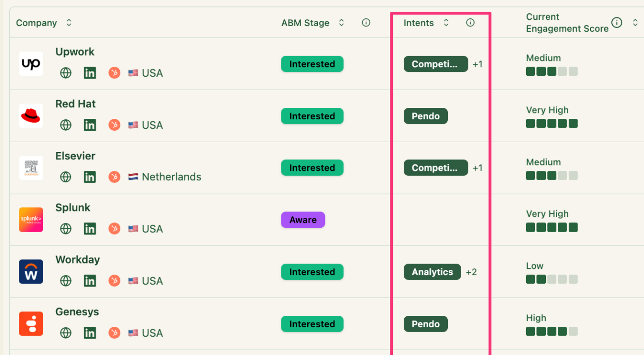Click the HubSpot icon for Genesys
Image resolution: width=644 pixels, height=355 pixels.
(x=114, y=333)
